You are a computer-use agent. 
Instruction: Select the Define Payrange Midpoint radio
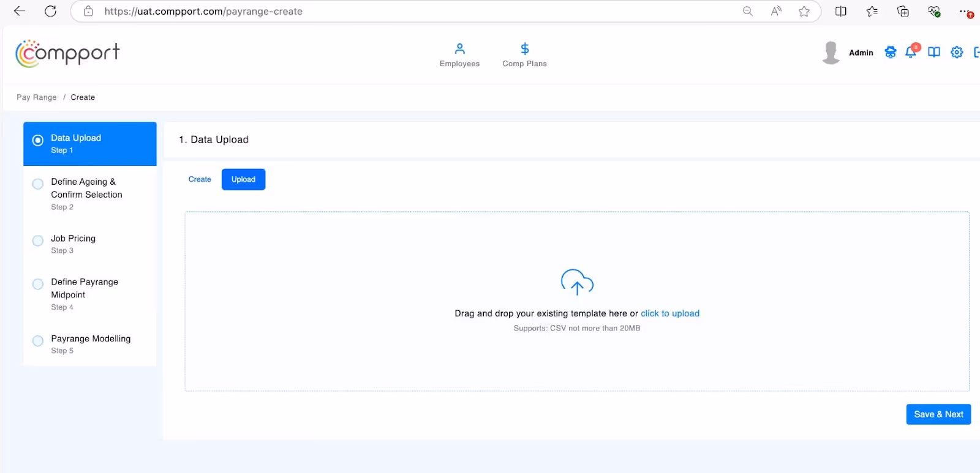pos(38,284)
